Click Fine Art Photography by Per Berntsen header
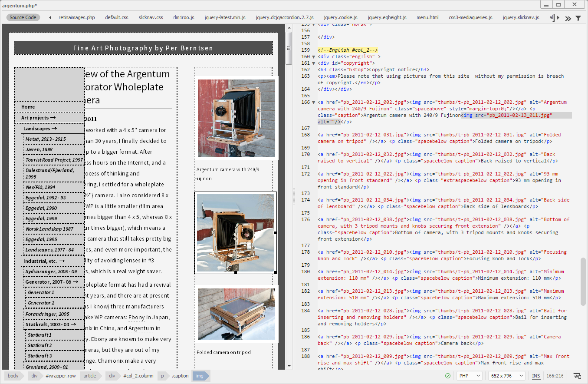This screenshot has width=588, height=384. [143, 48]
